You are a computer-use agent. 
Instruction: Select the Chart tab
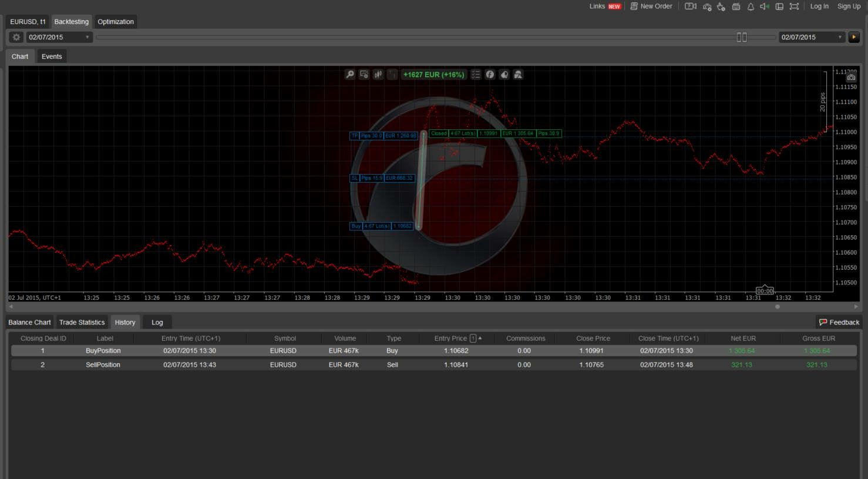pyautogui.click(x=20, y=56)
